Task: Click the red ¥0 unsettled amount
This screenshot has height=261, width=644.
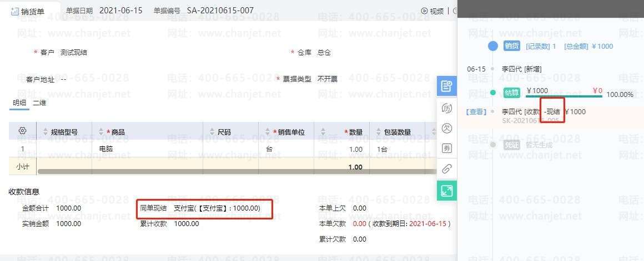Action: tap(597, 90)
